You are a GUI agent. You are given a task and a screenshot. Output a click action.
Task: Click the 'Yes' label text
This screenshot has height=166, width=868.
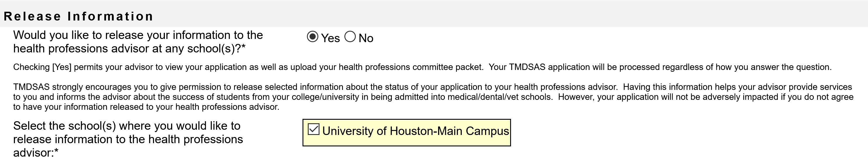click(330, 38)
